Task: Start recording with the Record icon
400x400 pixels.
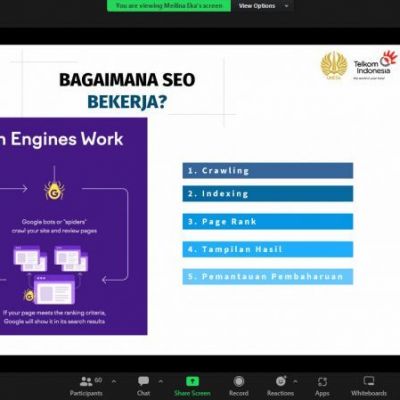Action: coord(239,381)
